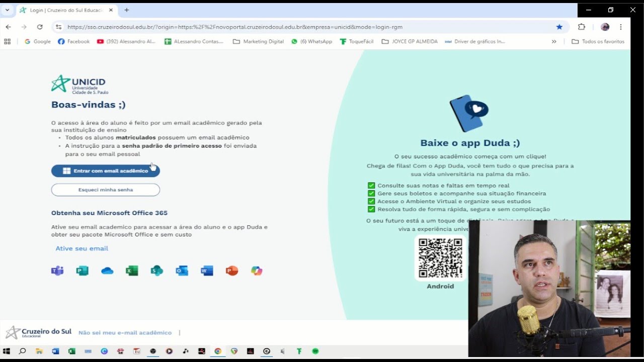This screenshot has width=644, height=362.
Task: Open the ALessandro Contas bookmark
Action: point(194,41)
